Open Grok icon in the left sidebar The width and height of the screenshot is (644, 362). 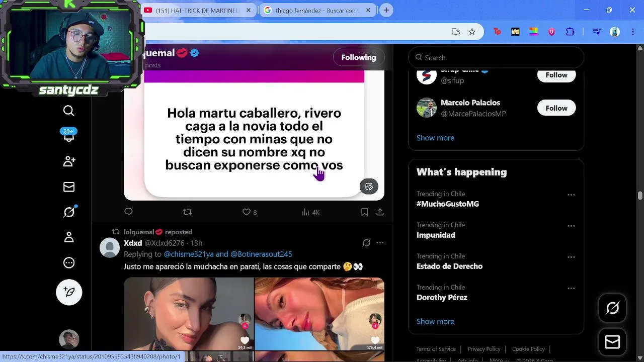pyautogui.click(x=69, y=212)
